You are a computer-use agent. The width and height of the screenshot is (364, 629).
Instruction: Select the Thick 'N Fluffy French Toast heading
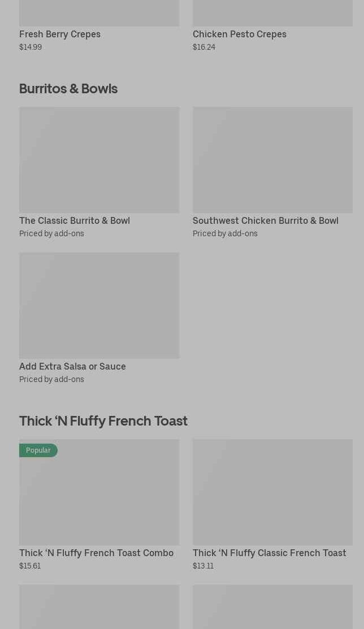point(103,421)
